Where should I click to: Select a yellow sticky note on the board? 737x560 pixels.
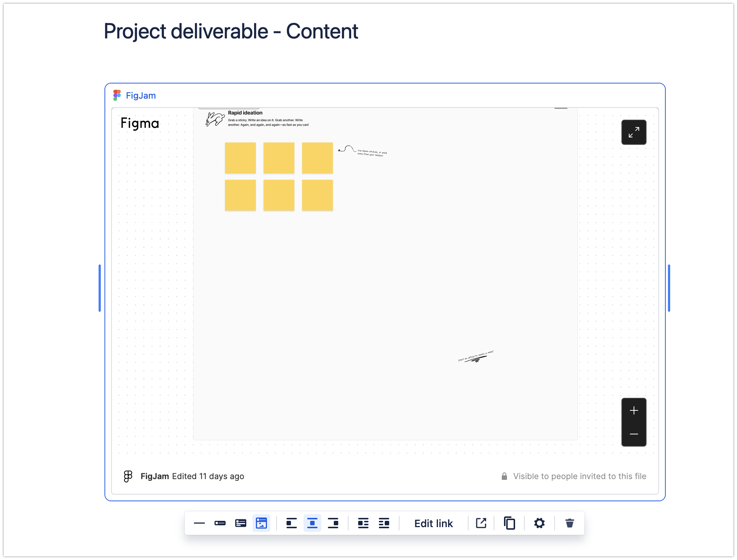pos(240,158)
